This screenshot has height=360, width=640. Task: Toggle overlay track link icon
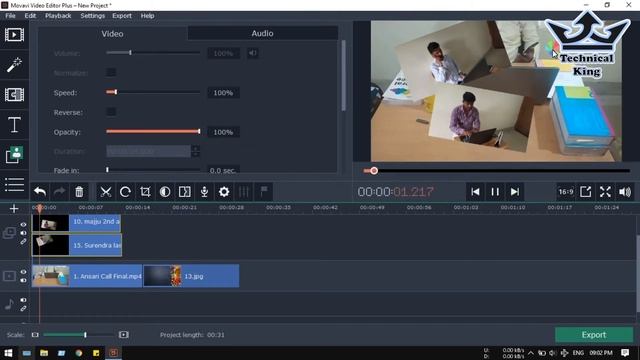coord(23,242)
